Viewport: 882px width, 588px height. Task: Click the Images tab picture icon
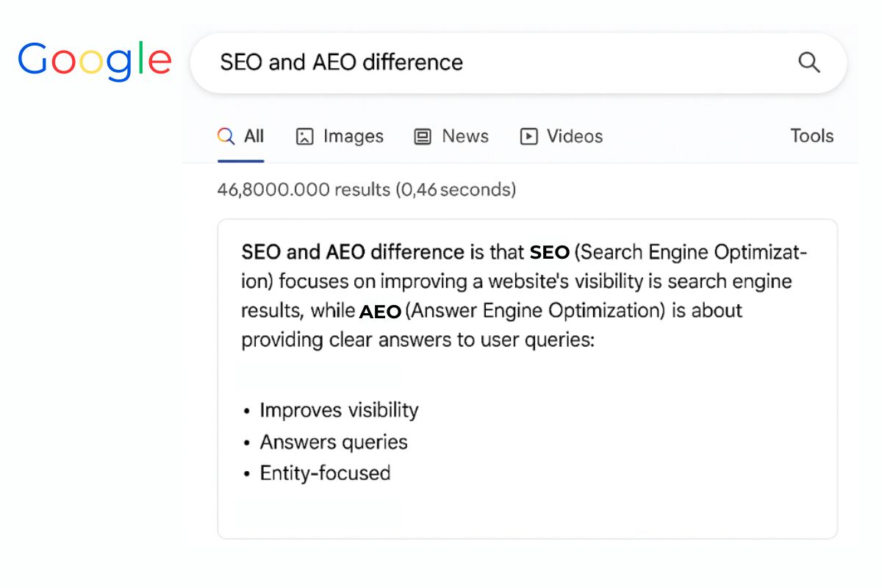304,136
